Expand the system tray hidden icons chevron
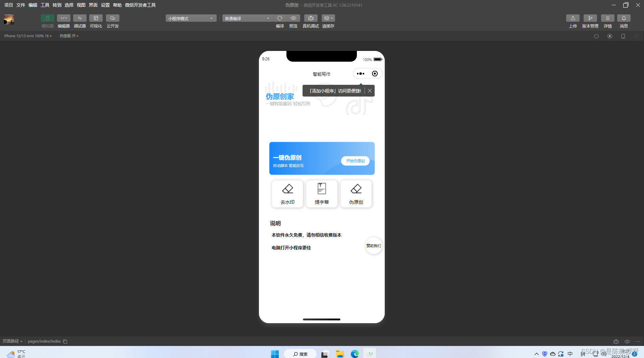This screenshot has width=644, height=358. click(x=537, y=354)
